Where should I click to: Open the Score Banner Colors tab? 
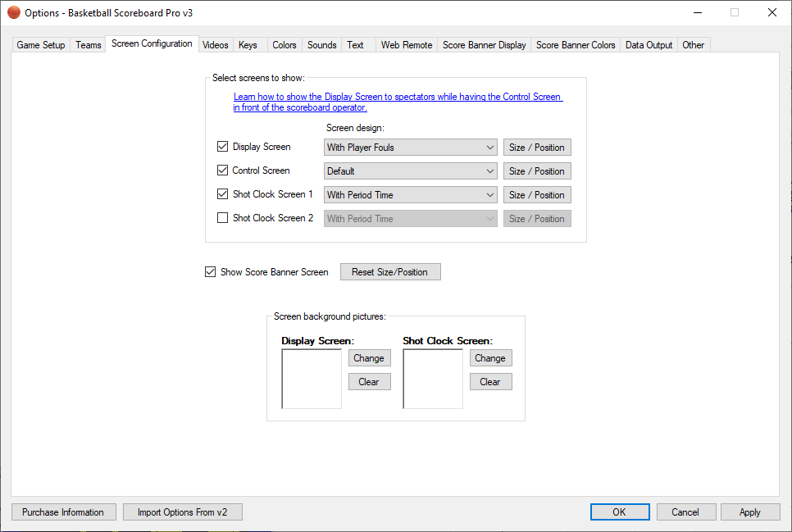pos(576,45)
